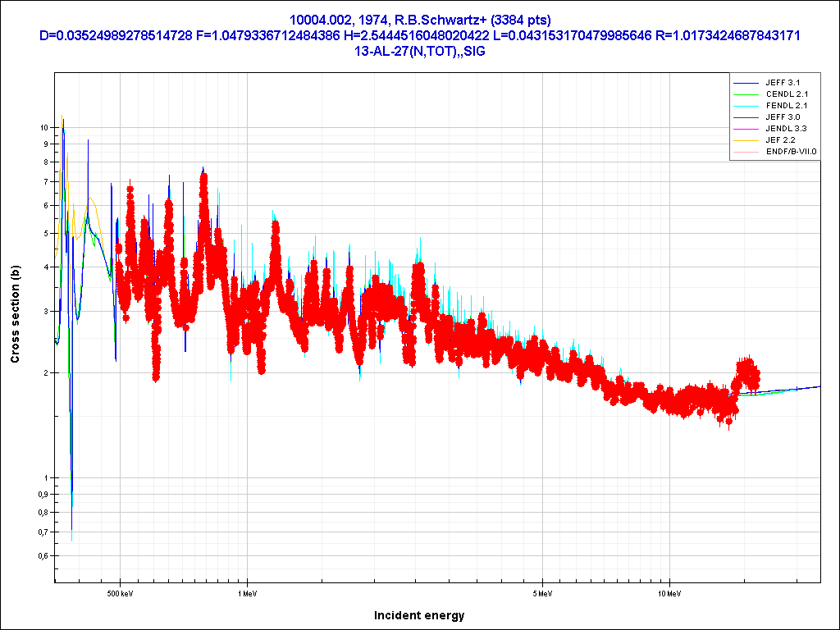Click the 500 keV x-axis tick label

click(x=121, y=592)
